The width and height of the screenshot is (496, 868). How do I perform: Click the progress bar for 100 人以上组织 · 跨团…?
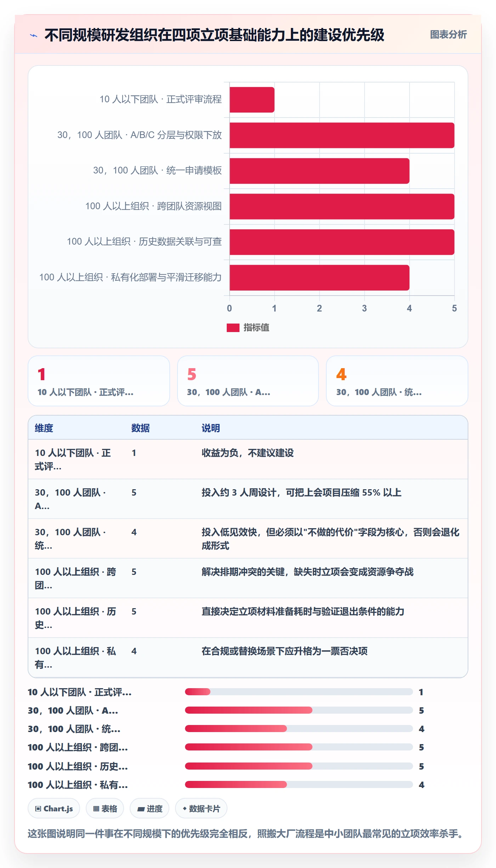[299, 747]
